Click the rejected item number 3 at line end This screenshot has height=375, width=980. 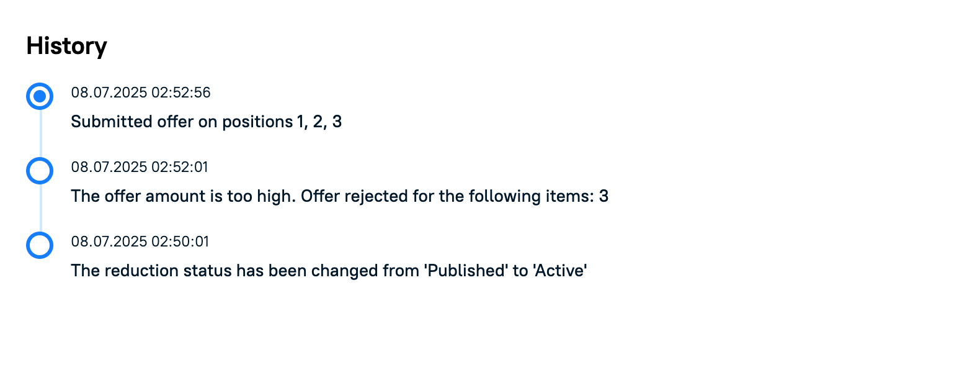(604, 196)
